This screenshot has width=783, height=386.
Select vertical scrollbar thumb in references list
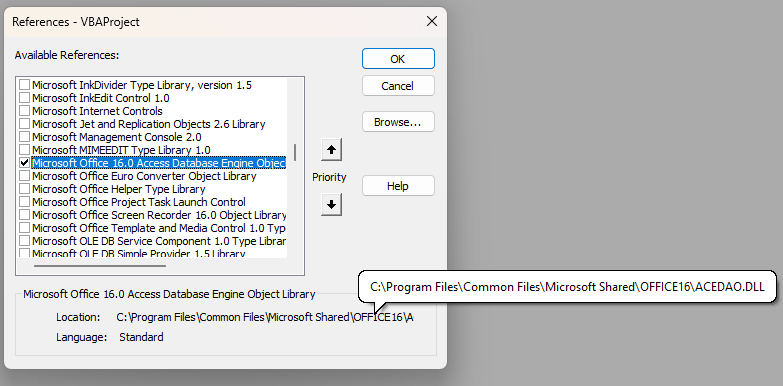tap(295, 153)
